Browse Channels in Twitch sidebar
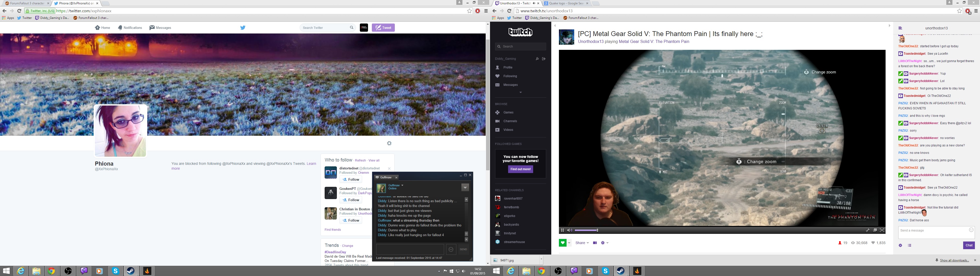 tap(510, 121)
